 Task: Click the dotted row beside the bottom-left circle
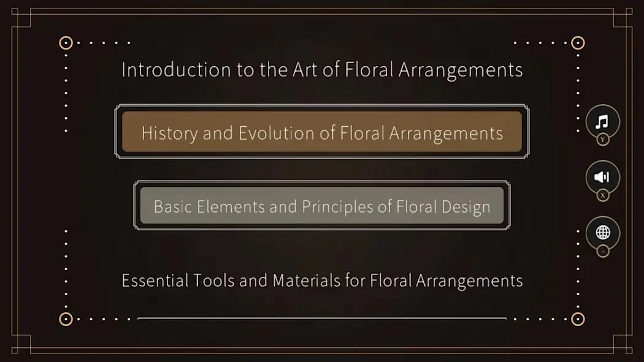pos(104,319)
